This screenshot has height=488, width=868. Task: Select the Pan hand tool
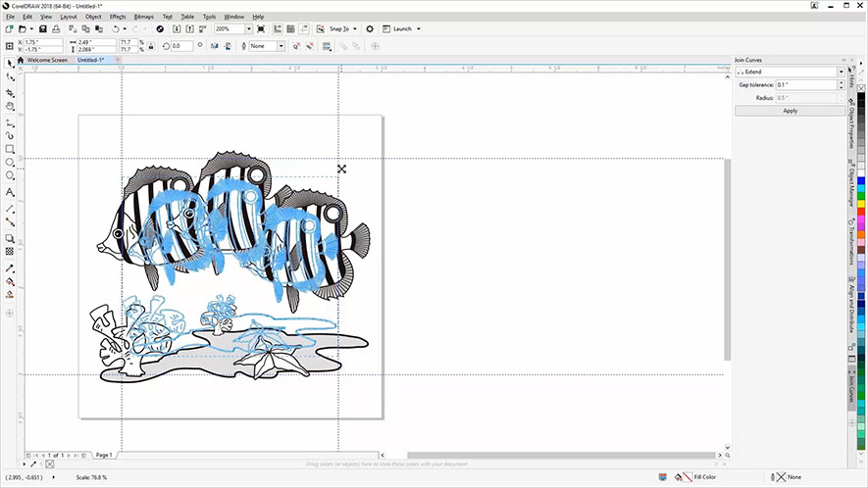pos(10,106)
